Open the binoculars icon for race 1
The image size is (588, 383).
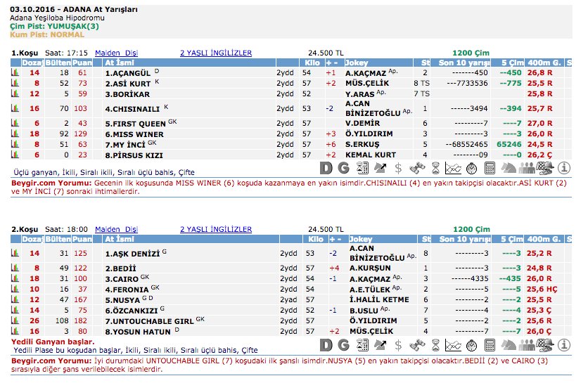416,168
